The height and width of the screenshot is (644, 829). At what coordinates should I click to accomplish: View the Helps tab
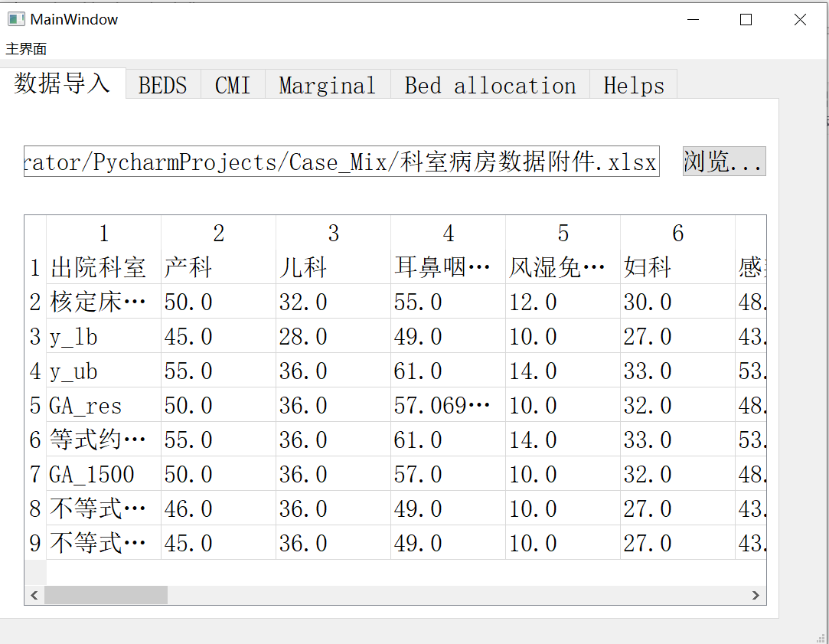[x=633, y=85]
